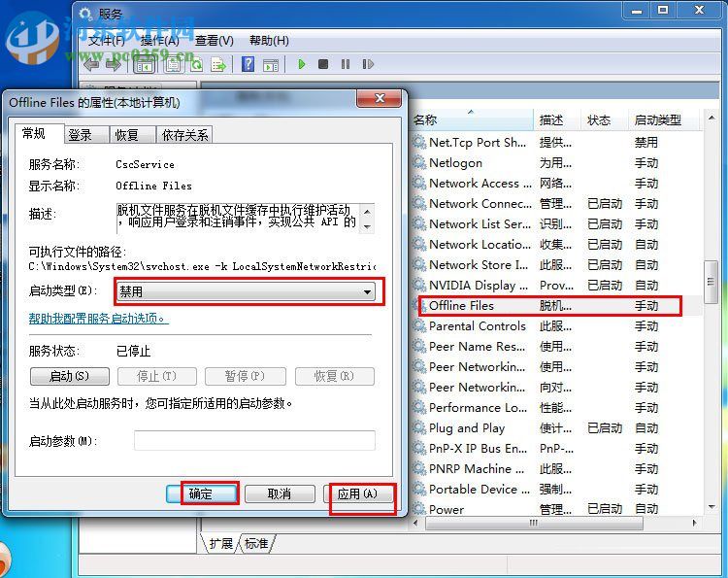The height and width of the screenshot is (578, 728).
Task: Click horizontal scrollbar left arrow
Action: (x=416, y=524)
